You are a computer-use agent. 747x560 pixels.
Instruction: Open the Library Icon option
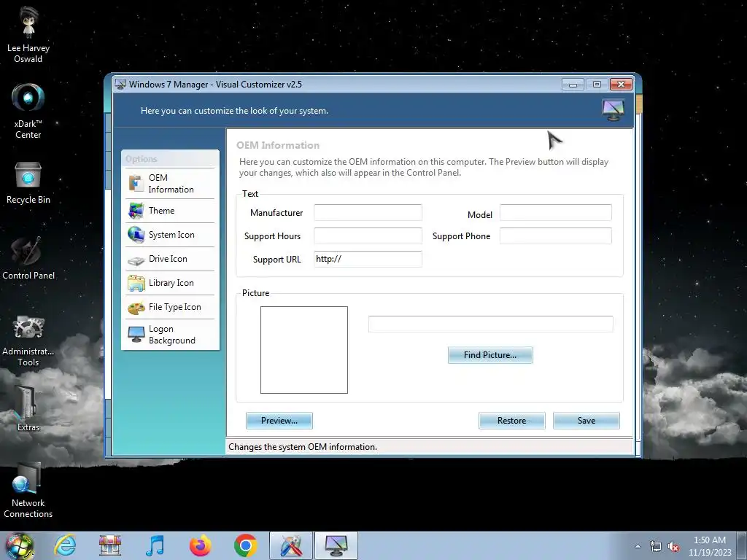[x=170, y=283]
